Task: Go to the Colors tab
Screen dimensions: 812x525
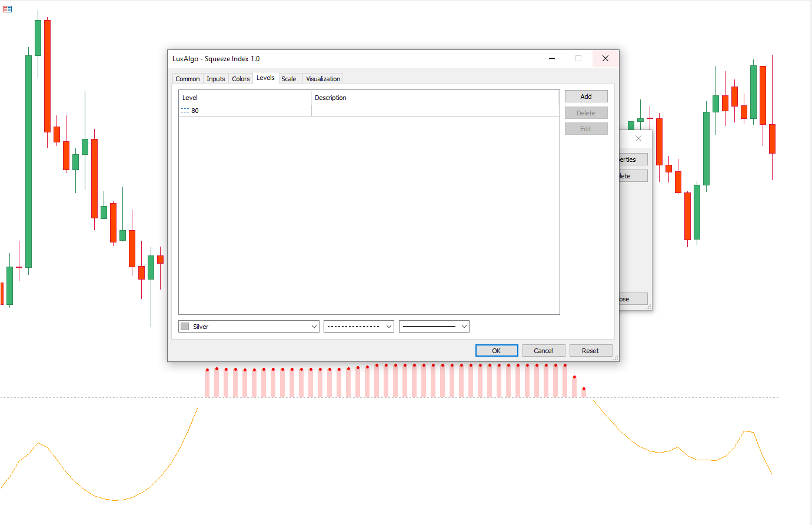Action: (241, 79)
